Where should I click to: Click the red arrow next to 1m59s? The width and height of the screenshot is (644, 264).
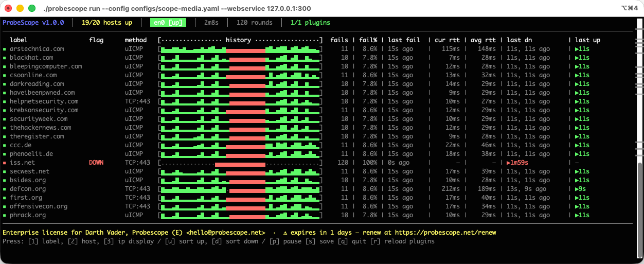click(x=509, y=163)
